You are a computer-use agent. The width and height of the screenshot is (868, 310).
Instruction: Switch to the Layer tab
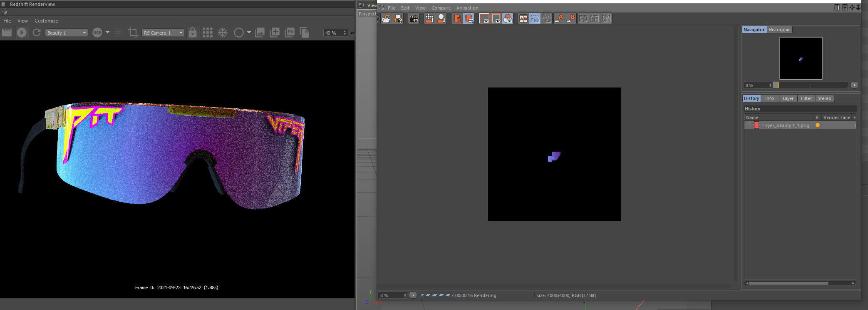(788, 98)
